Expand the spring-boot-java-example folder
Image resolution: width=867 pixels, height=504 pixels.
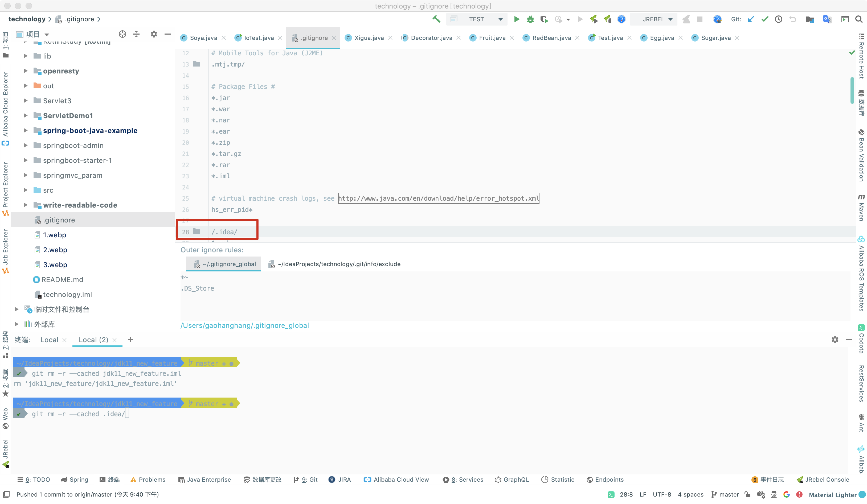coord(26,131)
